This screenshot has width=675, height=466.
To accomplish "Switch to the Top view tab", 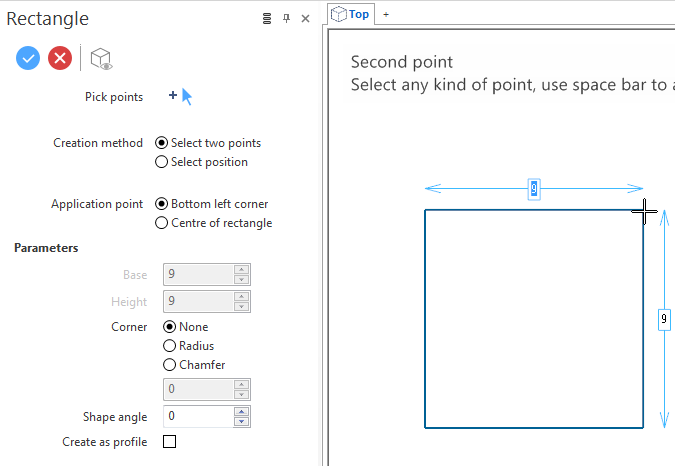I will point(351,14).
